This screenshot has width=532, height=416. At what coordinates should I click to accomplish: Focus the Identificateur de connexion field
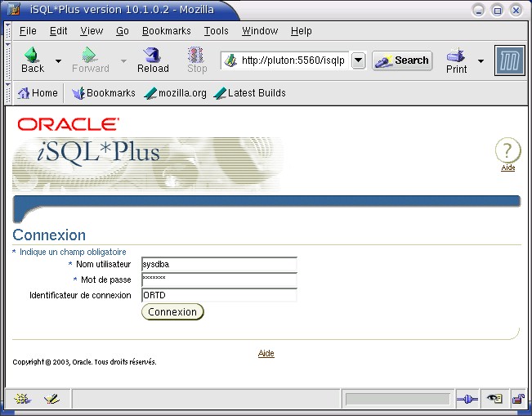(219, 295)
